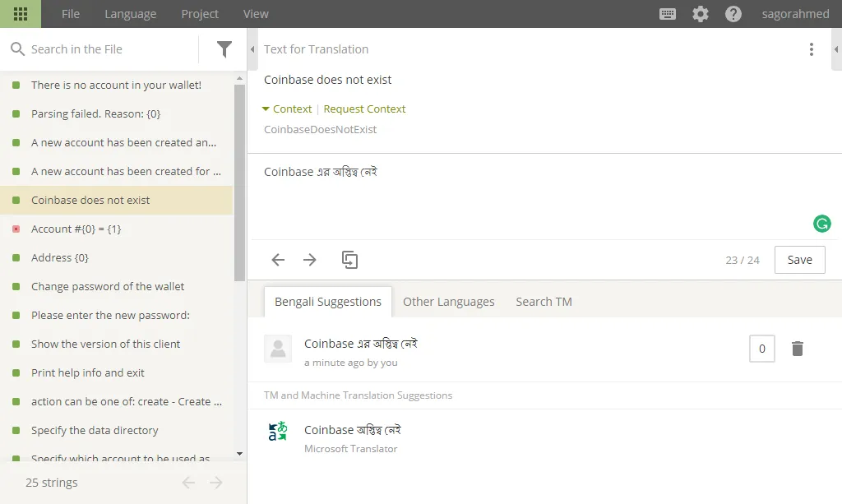Open the apps grid menu
The height and width of the screenshot is (504, 842).
coord(21,14)
